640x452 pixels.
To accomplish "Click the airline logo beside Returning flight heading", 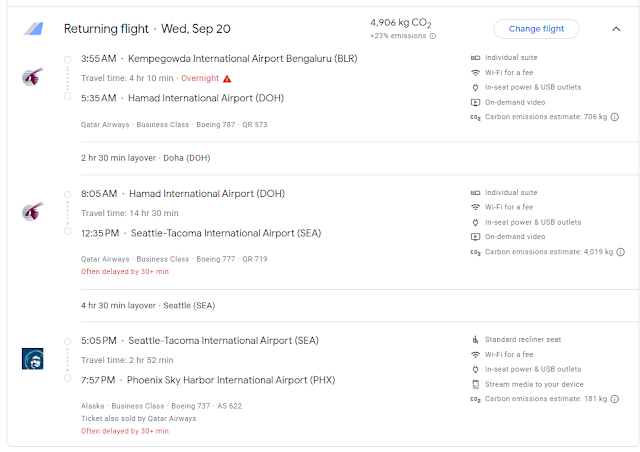I will click(33, 29).
